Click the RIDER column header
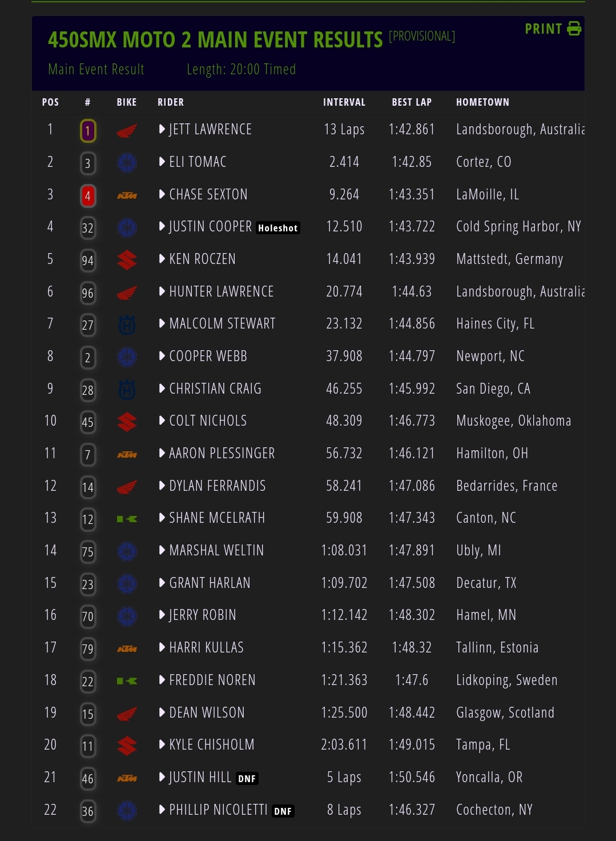Viewport: 616px width, 841px height. pyautogui.click(x=171, y=102)
